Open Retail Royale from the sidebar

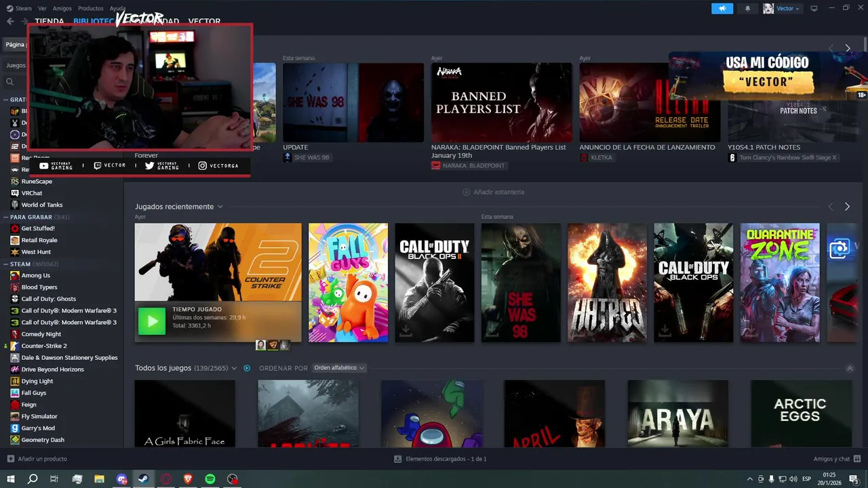[39, 240]
